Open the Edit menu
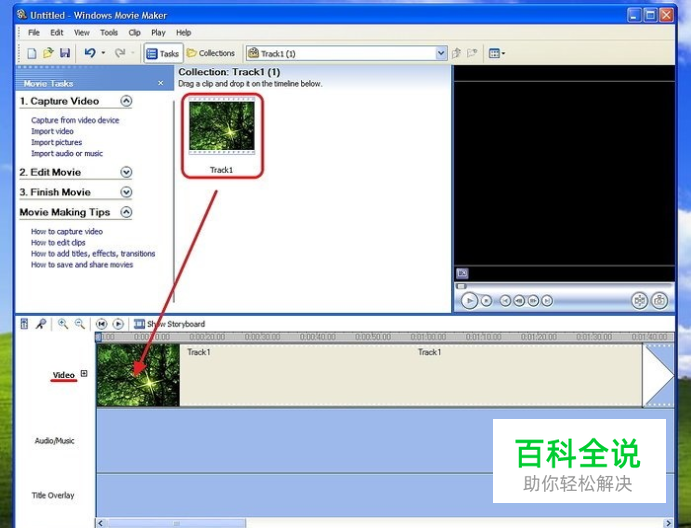 [x=56, y=33]
